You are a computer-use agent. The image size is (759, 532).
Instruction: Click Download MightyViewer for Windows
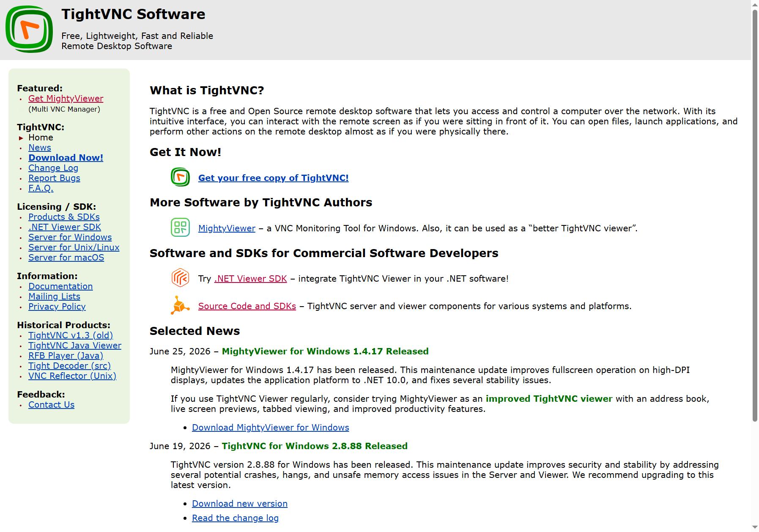tap(271, 428)
